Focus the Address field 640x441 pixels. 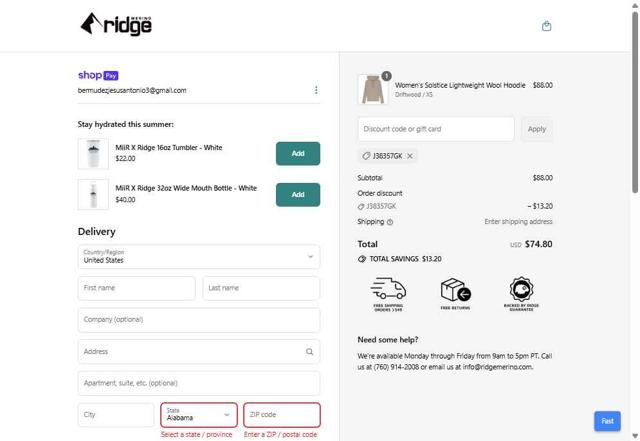tap(199, 352)
